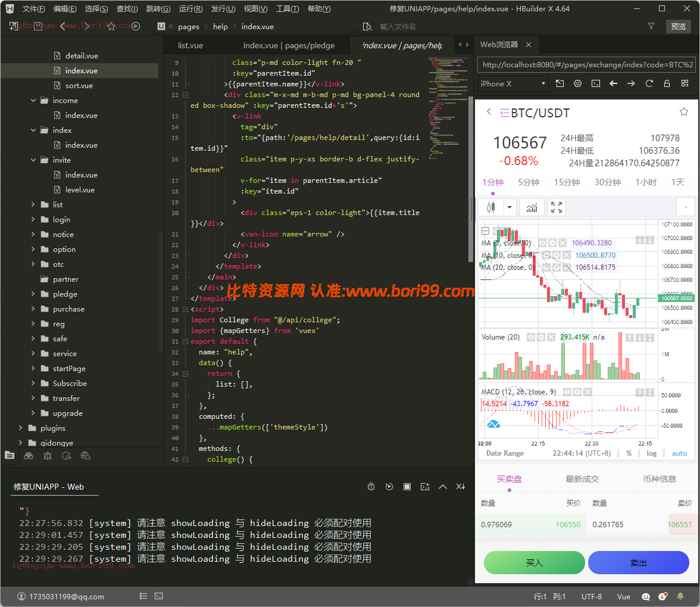The image size is (700, 607).
Task: Expand the pledge folder
Action: pos(33,294)
